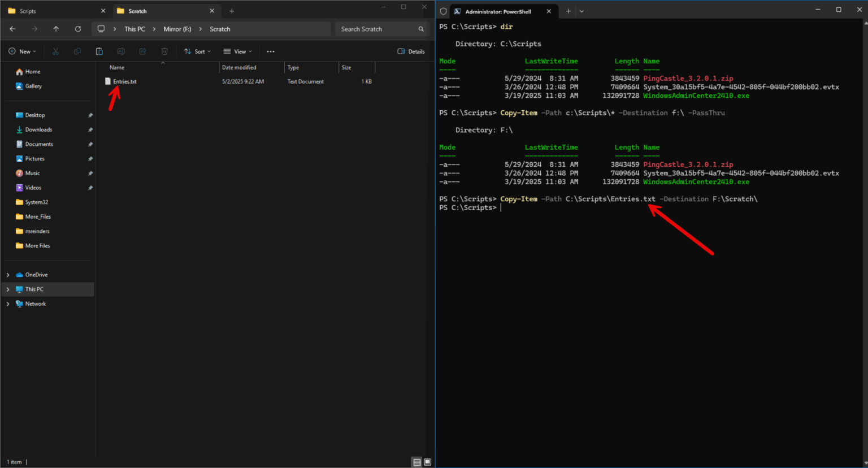868x468 pixels.
Task: Select the Rename icon in the toolbar
Action: (x=121, y=51)
